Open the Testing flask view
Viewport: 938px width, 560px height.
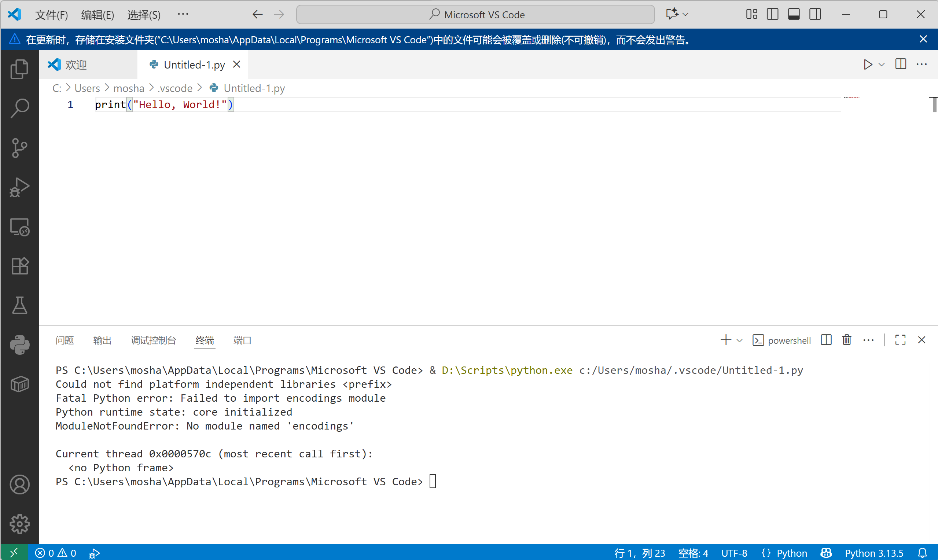(x=20, y=305)
